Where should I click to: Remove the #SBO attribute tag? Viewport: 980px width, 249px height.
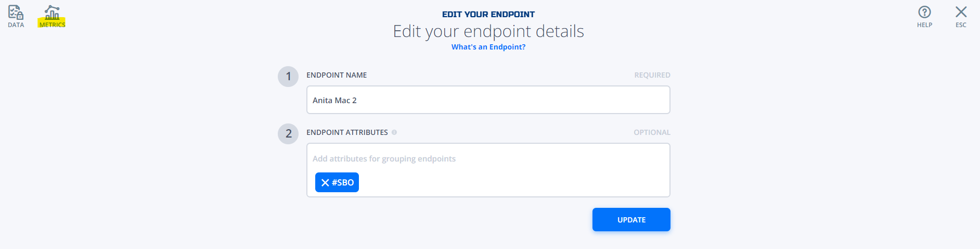click(325, 182)
